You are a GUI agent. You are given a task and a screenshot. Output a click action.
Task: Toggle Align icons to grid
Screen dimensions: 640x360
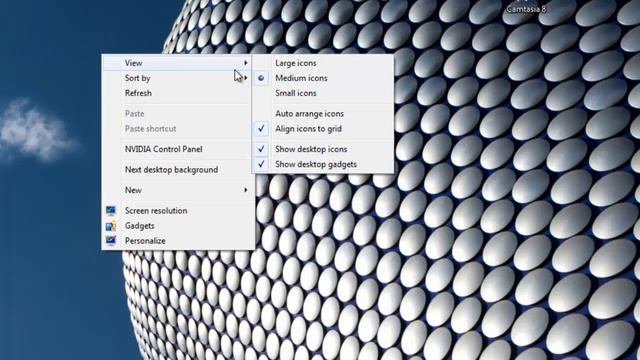323,129
